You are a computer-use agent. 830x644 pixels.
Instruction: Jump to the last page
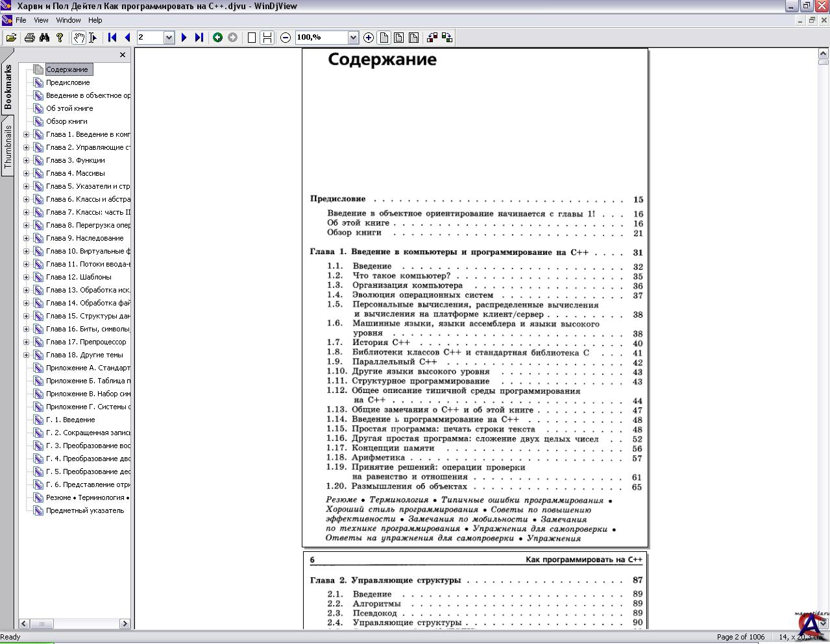point(199,38)
